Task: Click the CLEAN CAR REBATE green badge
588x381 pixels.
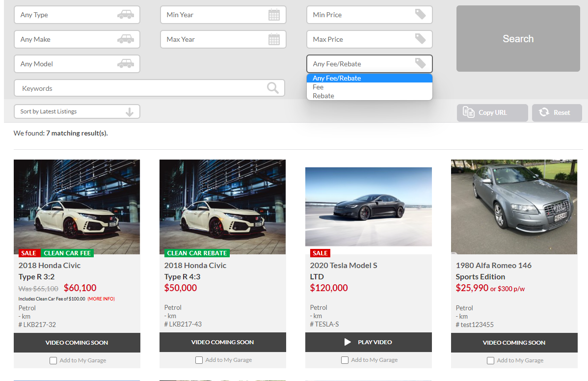Action: point(197,253)
